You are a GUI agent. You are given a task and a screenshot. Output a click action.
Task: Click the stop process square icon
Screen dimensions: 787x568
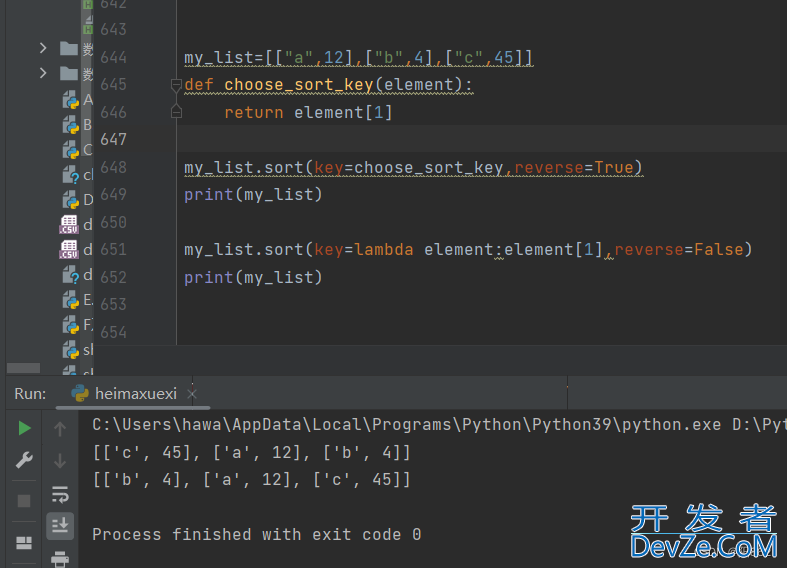[24, 500]
